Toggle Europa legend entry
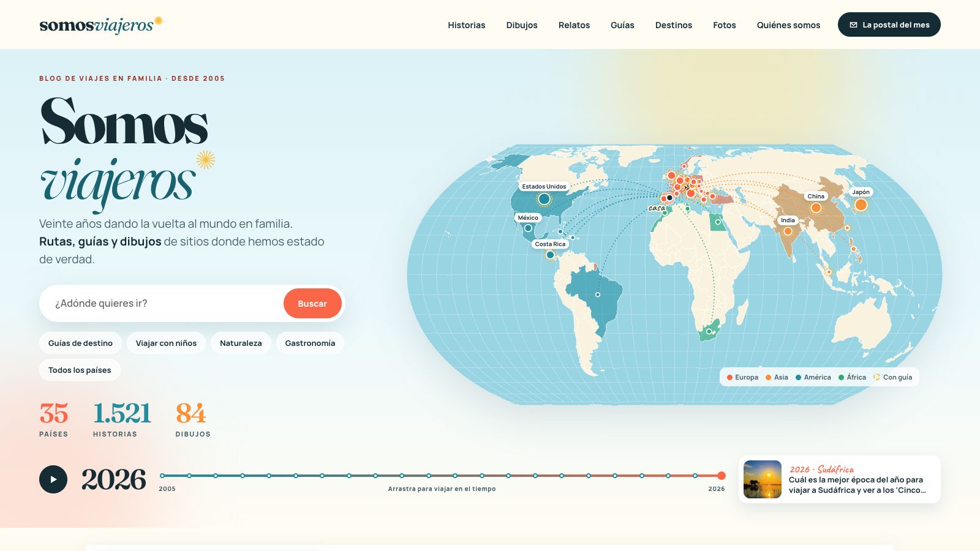 click(x=742, y=377)
